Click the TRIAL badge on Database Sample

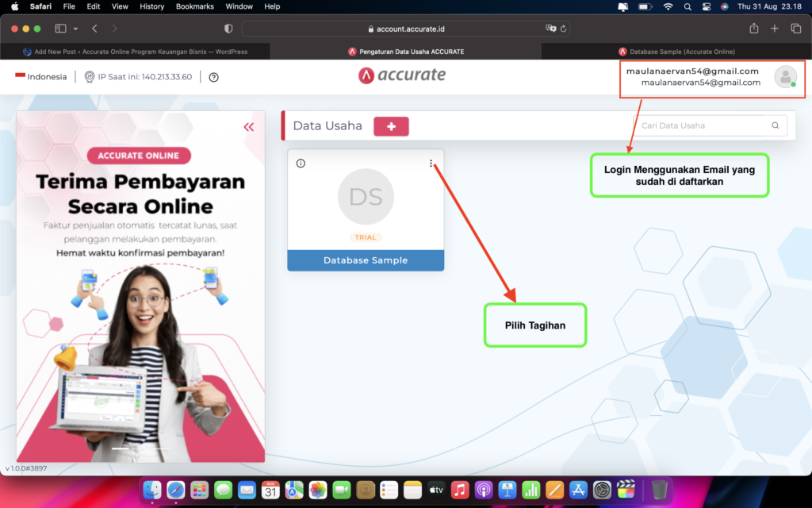click(366, 237)
